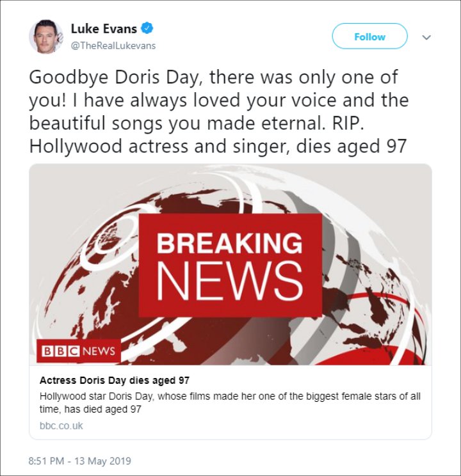Open the 8:51 PM tweet timestamp
This screenshot has height=476, width=461.
click(x=46, y=461)
